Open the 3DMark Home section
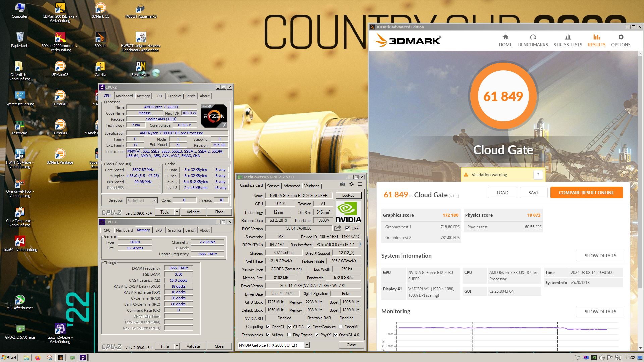This screenshot has width=644, height=362. tap(505, 41)
